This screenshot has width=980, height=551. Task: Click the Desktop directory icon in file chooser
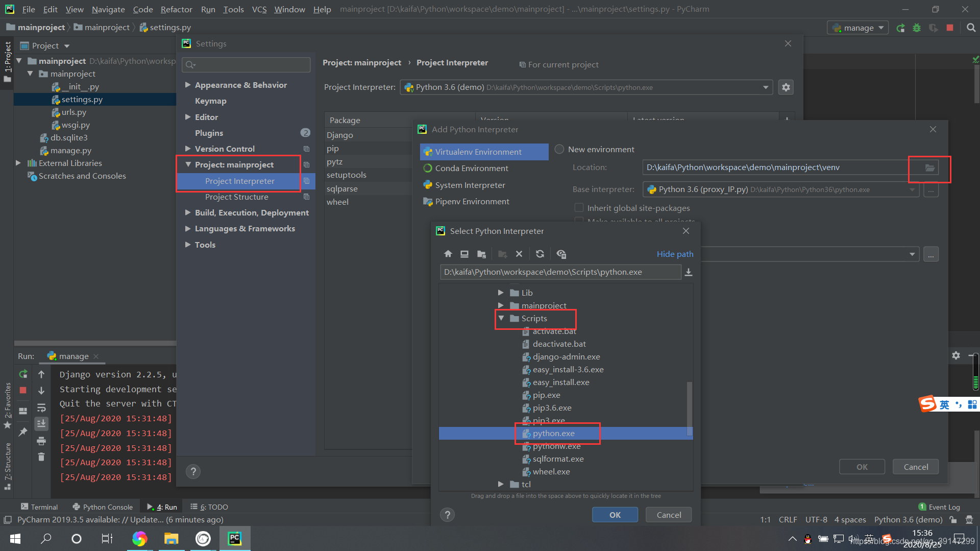coord(464,254)
